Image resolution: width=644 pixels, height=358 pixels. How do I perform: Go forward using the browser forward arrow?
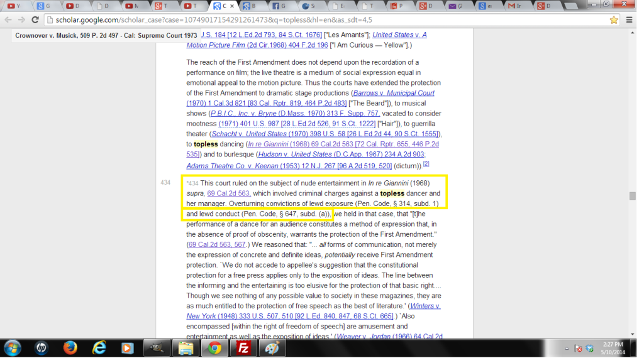point(21,19)
